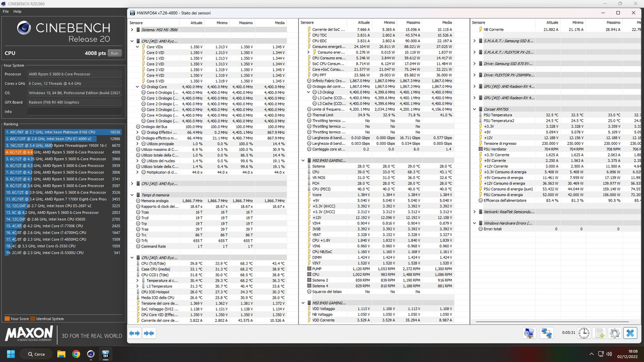Open Google Chrome from the taskbar
This screenshot has height=362, width=644.
(76, 354)
